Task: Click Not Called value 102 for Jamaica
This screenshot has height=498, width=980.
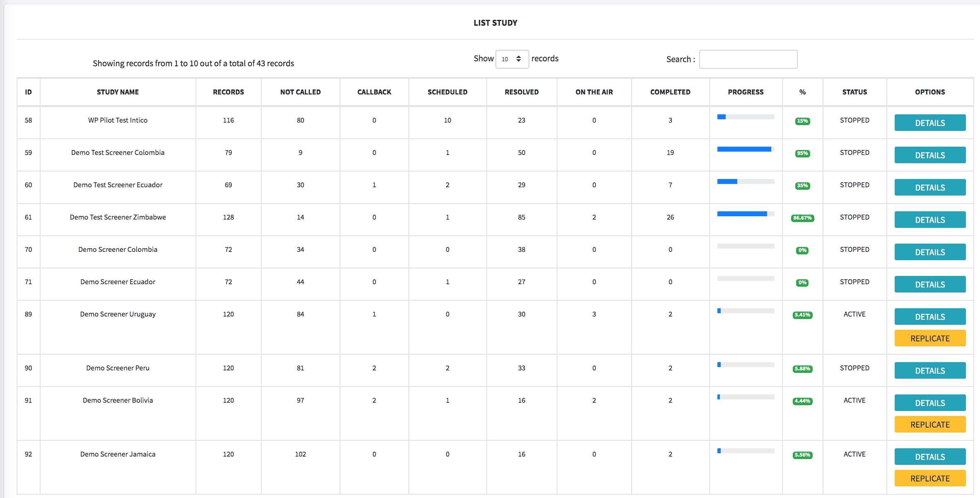Action: tap(300, 454)
